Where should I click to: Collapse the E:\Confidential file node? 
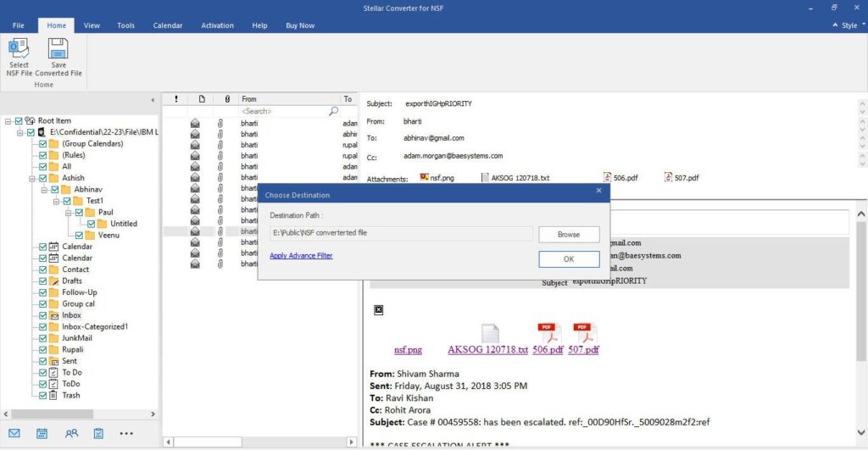pyautogui.click(x=20, y=132)
